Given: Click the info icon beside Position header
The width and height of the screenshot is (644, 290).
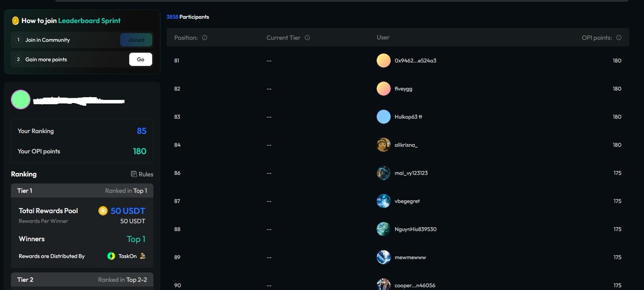Looking at the screenshot, I should click(204, 38).
